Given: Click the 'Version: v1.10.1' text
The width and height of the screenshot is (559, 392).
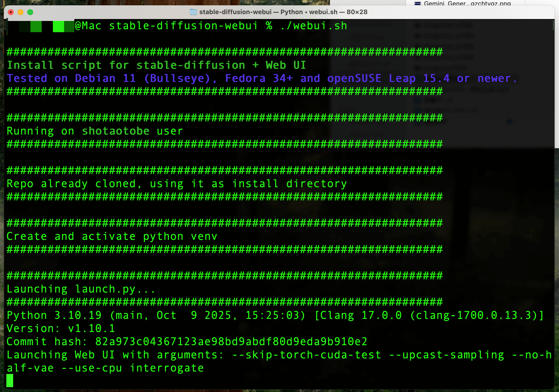Looking at the screenshot, I should click(x=61, y=329).
